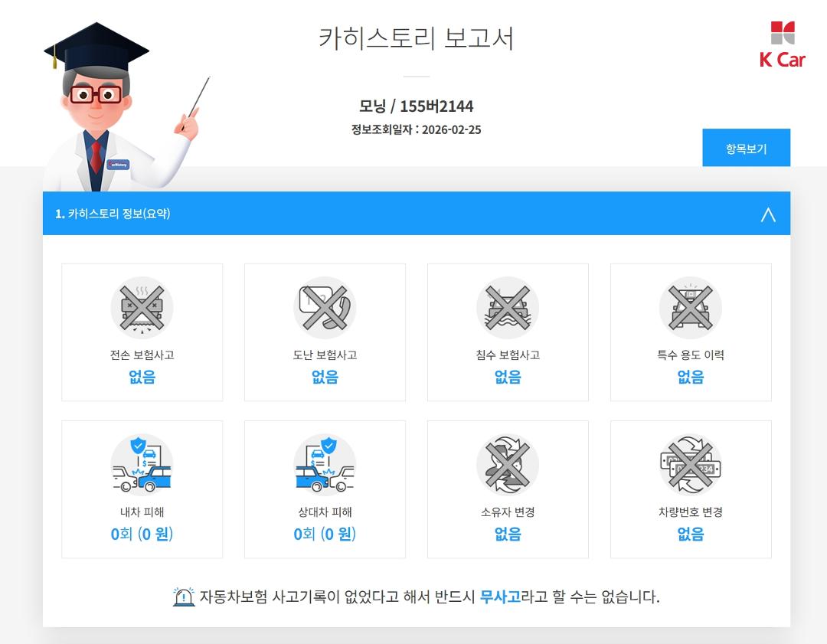Click the 특수 용도 이력 police car icon
The image size is (827, 644).
691,308
